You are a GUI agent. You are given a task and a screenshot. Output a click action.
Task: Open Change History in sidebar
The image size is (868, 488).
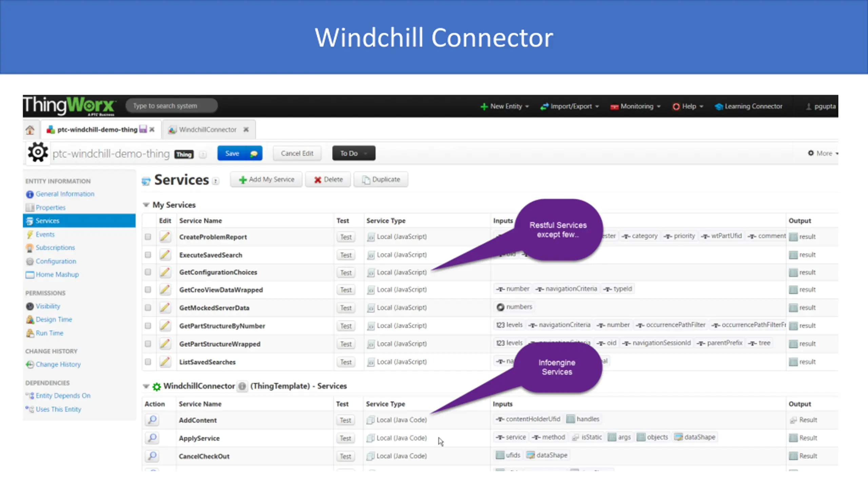pyautogui.click(x=58, y=364)
